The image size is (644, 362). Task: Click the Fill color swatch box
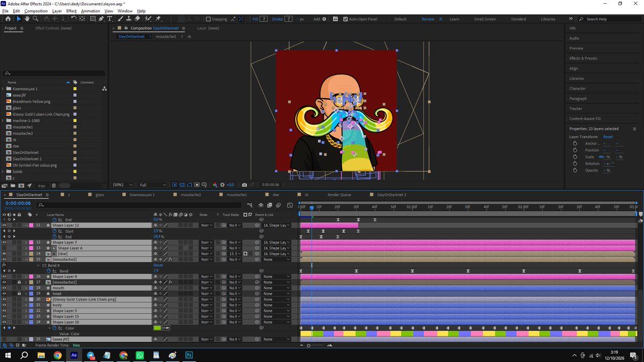pos(264,19)
